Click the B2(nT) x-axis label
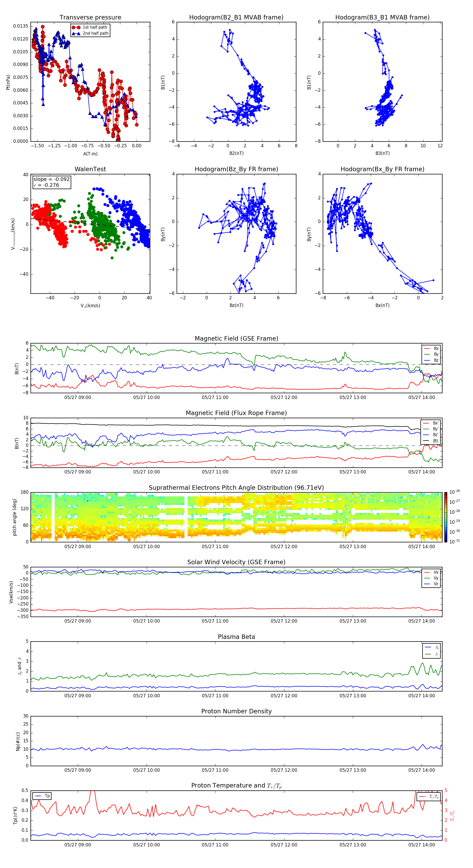 [236, 153]
